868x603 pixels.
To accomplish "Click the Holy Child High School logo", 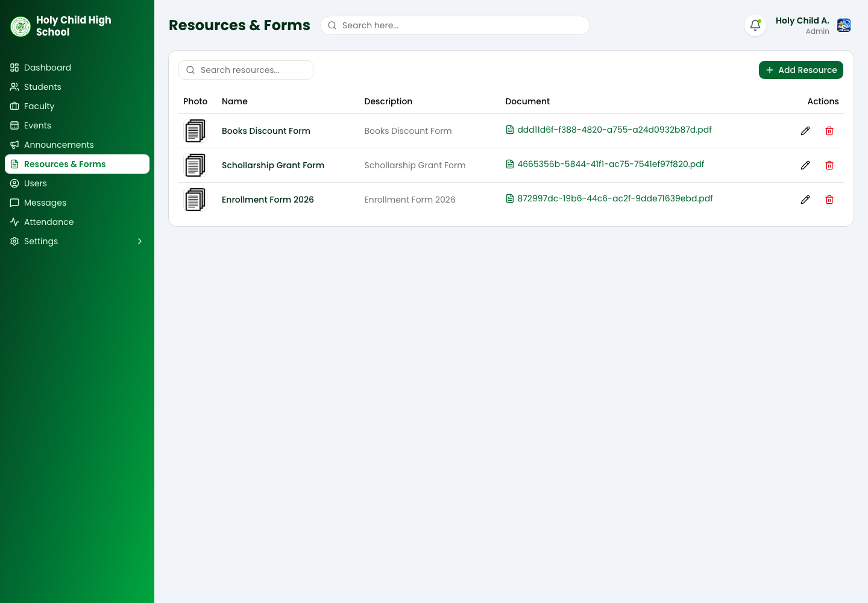I will pyautogui.click(x=20, y=27).
